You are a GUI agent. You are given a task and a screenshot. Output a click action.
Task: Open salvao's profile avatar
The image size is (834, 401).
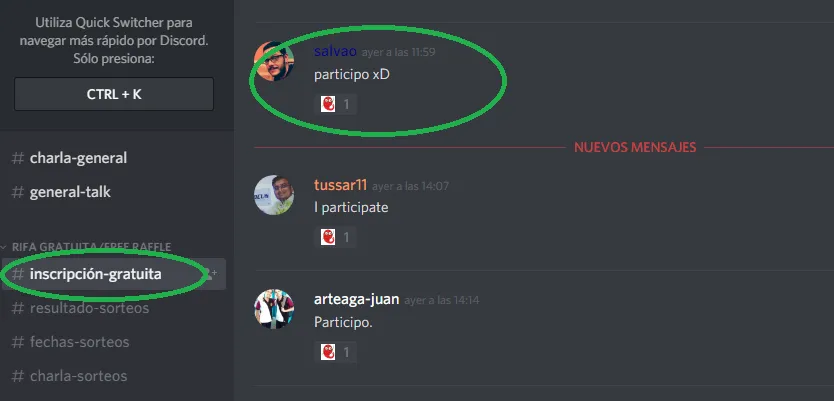pos(274,61)
